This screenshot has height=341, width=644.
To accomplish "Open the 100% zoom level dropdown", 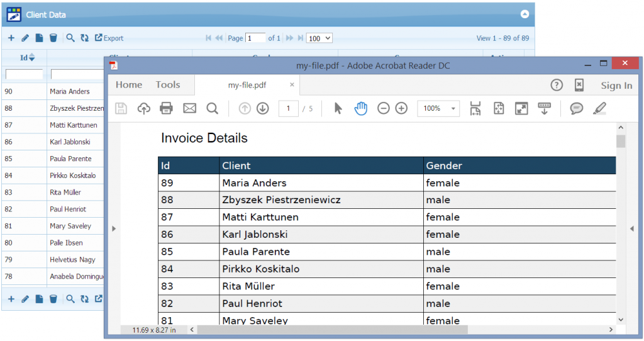I will [x=438, y=109].
